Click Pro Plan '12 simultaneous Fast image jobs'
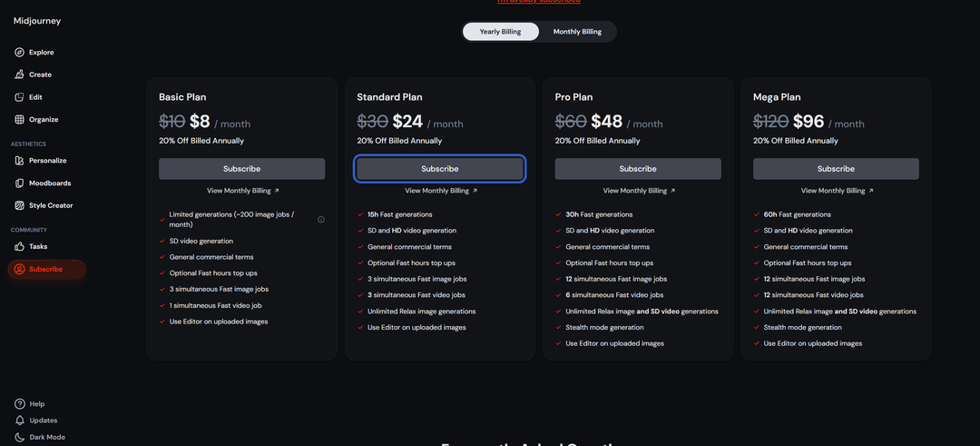Viewport: 980px width, 446px height. tap(616, 279)
